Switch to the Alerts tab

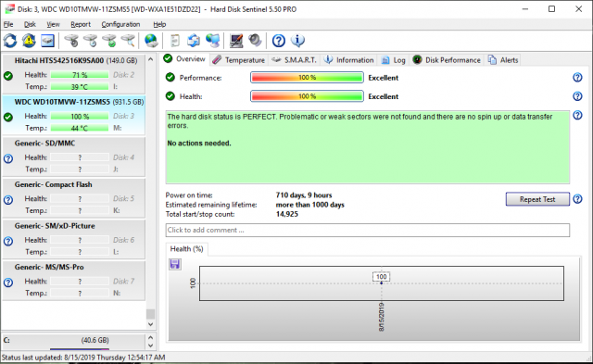503,60
